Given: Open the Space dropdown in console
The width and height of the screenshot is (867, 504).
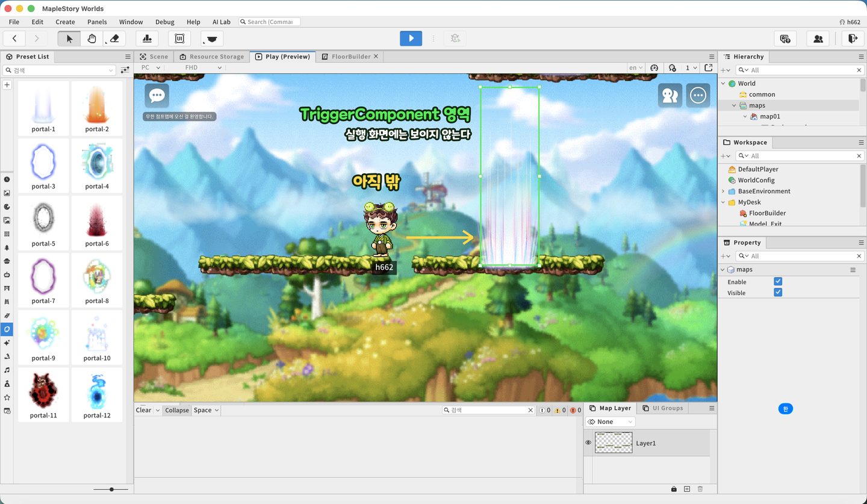Looking at the screenshot, I should tap(206, 410).
